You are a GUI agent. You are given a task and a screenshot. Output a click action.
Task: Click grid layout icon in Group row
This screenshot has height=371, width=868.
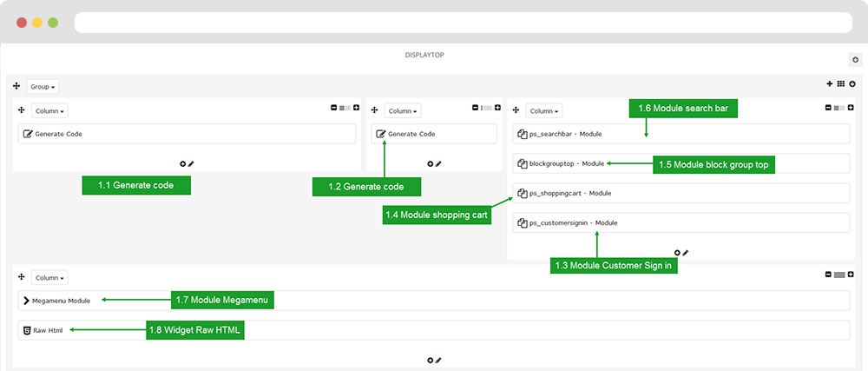(841, 83)
